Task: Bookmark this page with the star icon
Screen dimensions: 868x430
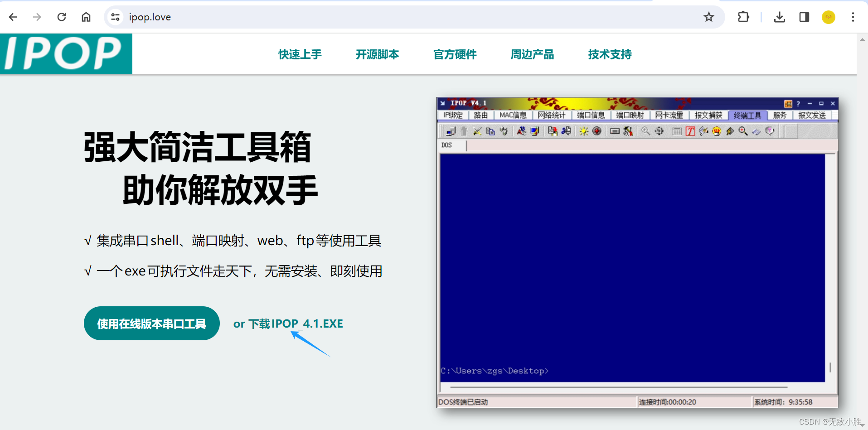Action: click(x=709, y=17)
